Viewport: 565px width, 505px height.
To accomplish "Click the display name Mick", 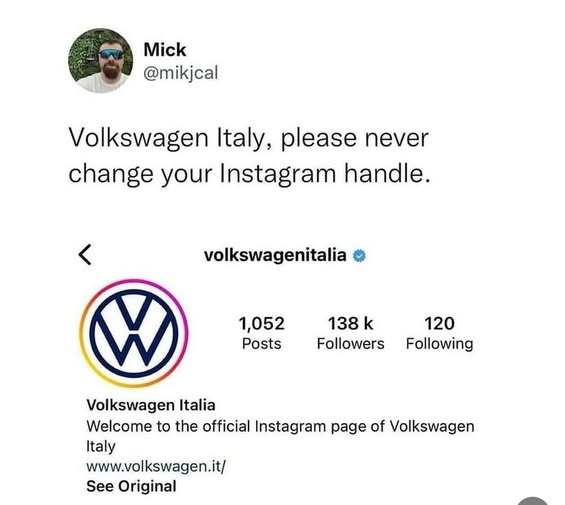I will 165,50.
